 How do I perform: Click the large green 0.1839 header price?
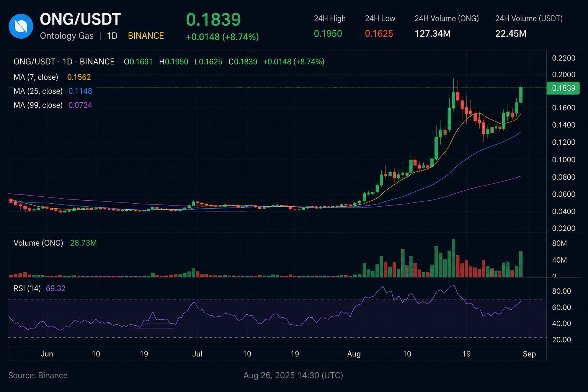[213, 20]
